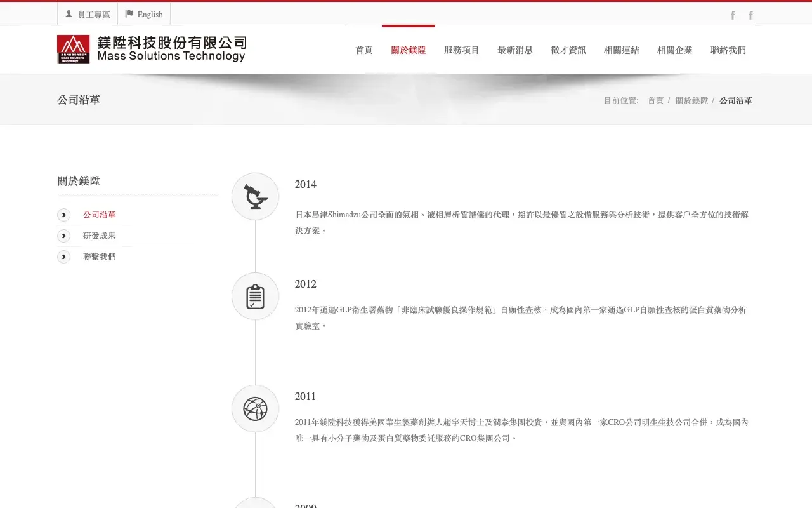Screen dimensions: 812x508
Task: Click the Mass Solutions Technology logo
Action: pyautogui.click(x=152, y=49)
